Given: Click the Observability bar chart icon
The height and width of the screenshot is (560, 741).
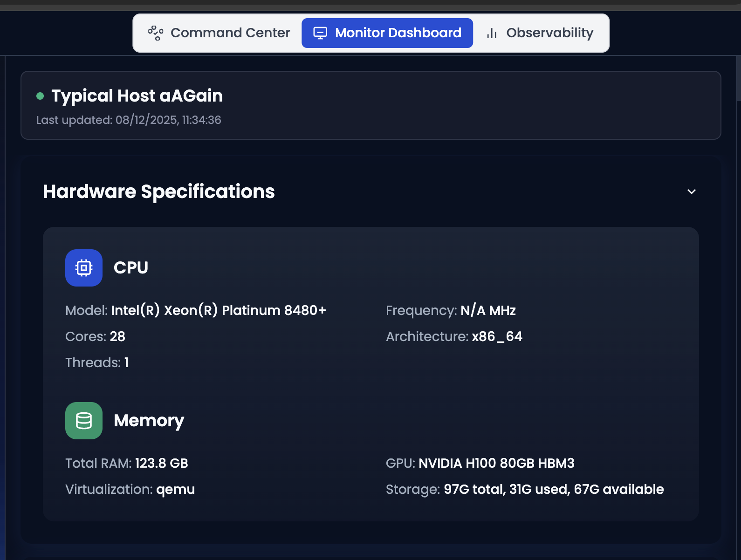Looking at the screenshot, I should (492, 33).
